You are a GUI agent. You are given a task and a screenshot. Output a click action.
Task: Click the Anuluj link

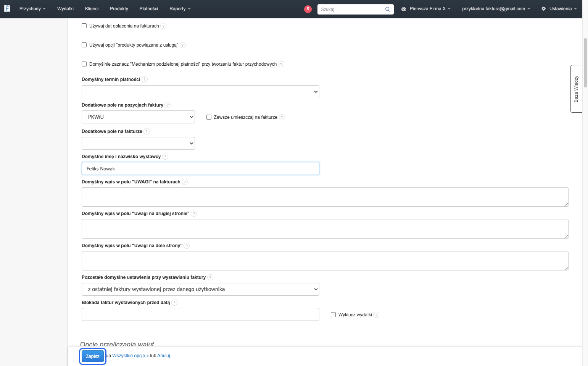(164, 356)
